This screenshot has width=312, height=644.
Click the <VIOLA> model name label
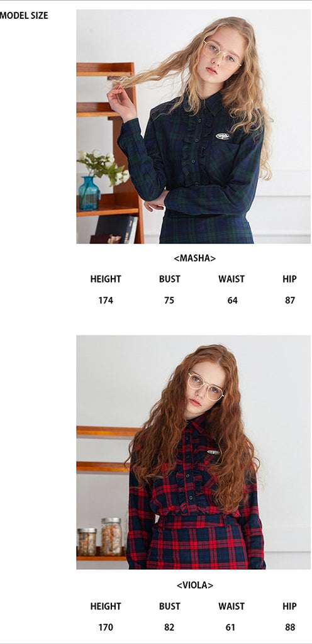tap(195, 586)
